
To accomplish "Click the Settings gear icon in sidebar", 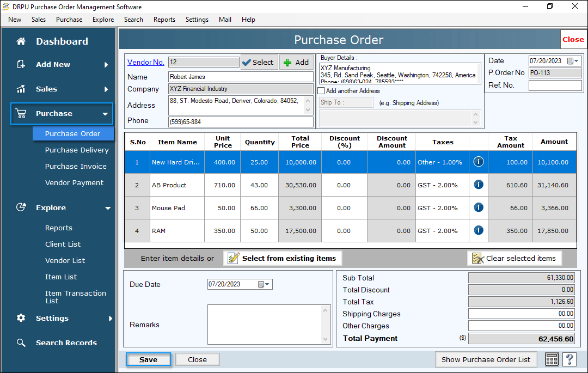I will 21,318.
